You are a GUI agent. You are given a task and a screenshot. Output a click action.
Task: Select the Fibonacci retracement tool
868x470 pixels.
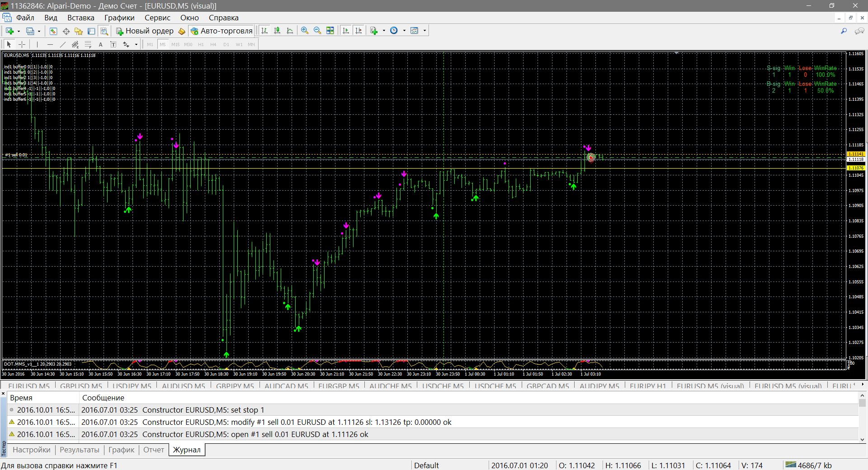point(88,44)
